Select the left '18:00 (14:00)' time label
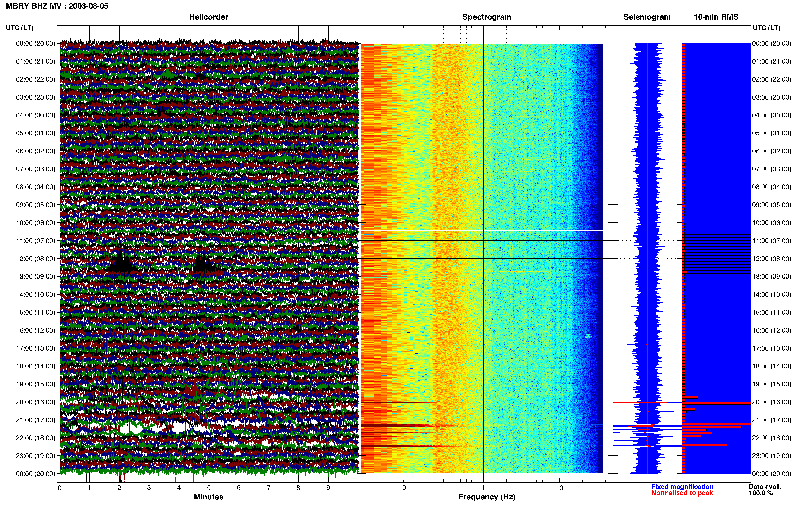 pos(36,366)
